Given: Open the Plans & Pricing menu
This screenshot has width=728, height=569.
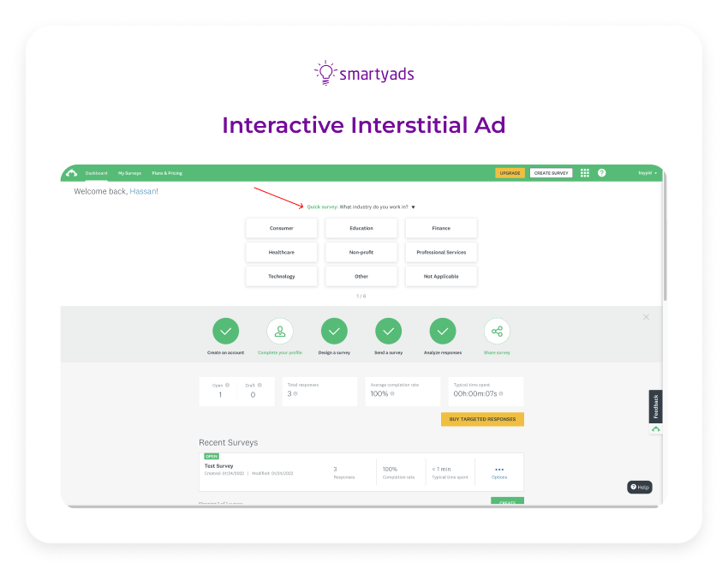Looking at the screenshot, I should coord(165,172).
